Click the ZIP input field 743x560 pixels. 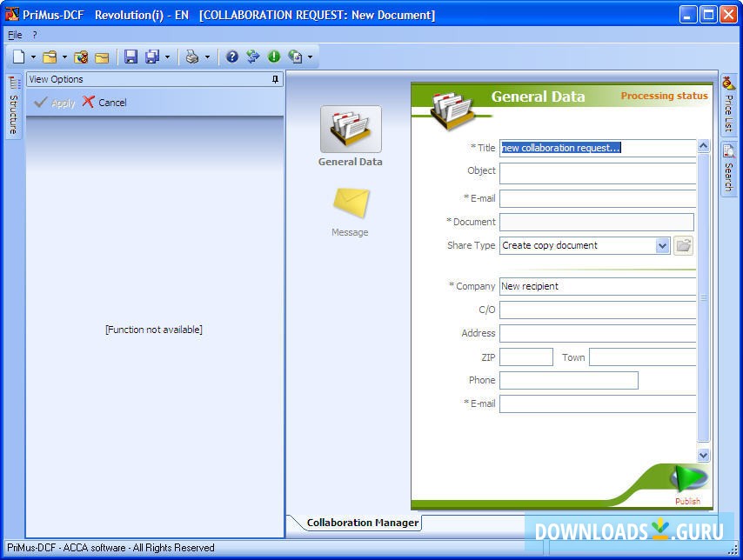[x=526, y=357]
